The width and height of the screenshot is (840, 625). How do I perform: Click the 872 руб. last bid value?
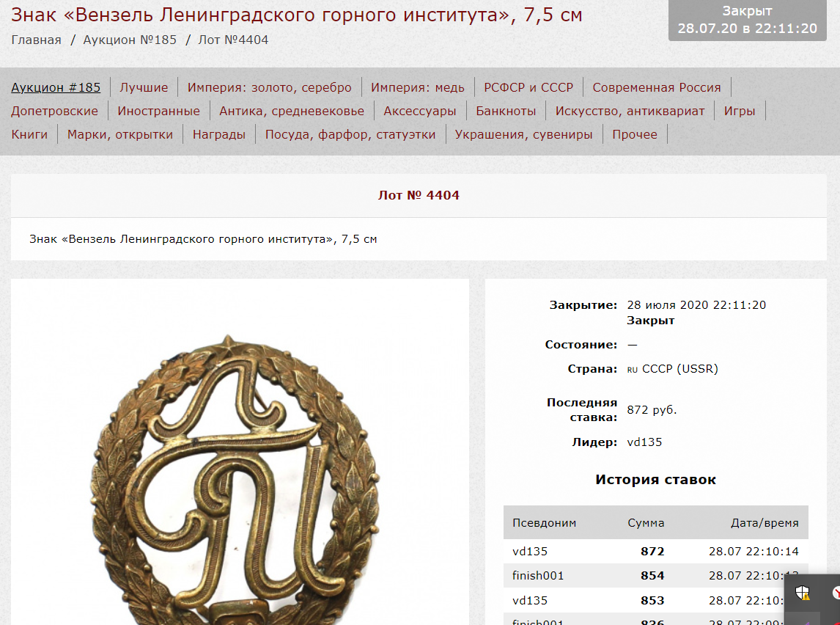652,409
